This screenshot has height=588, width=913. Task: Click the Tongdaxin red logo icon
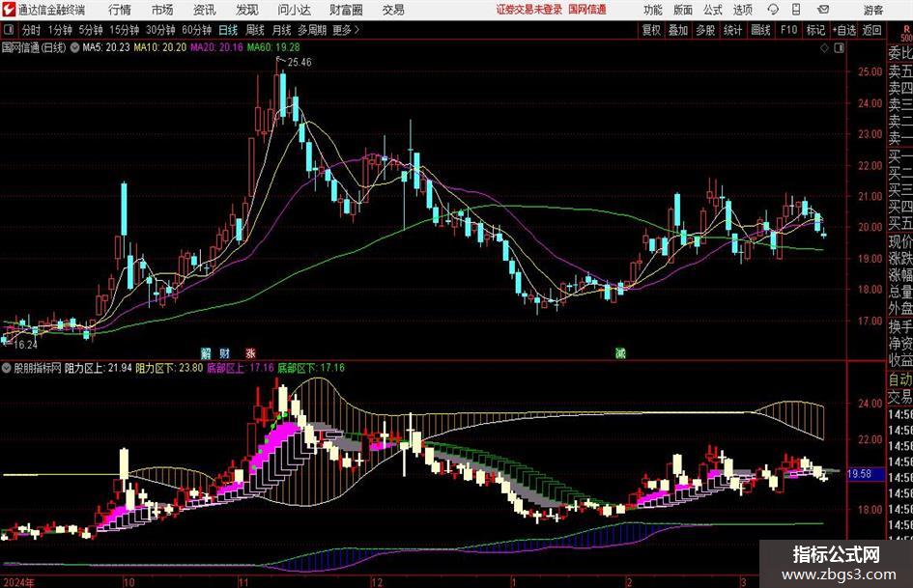(9, 10)
